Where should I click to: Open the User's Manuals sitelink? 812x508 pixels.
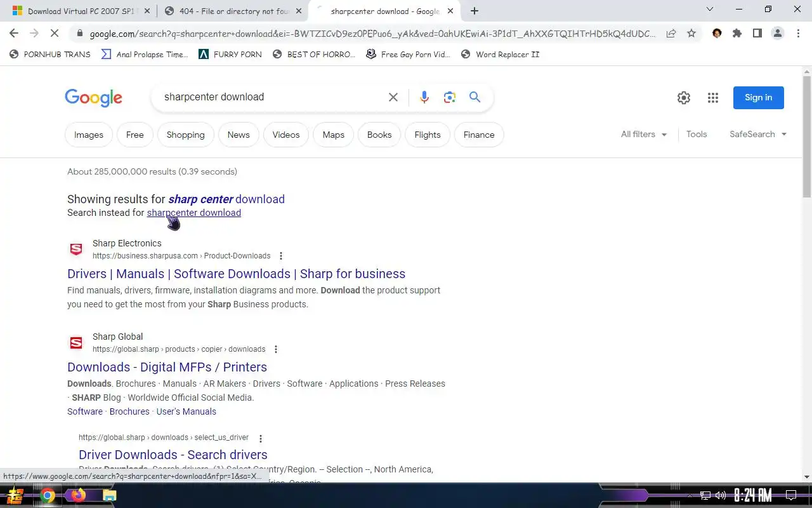(187, 411)
